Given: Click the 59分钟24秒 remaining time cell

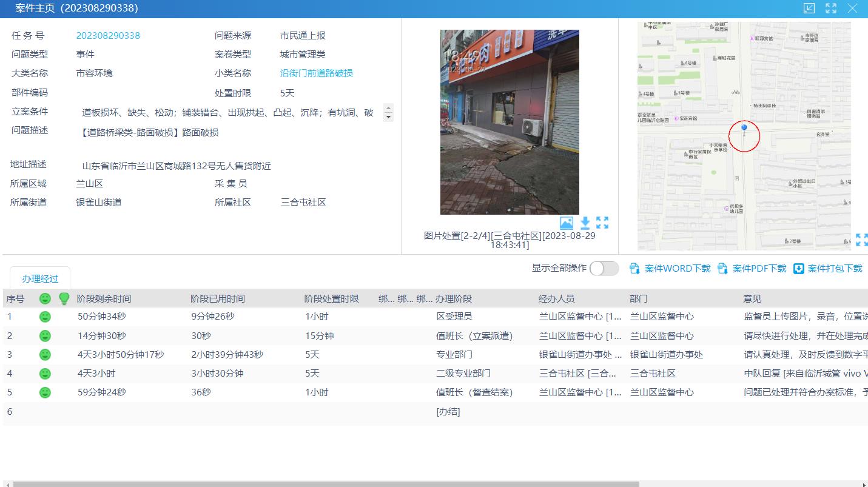Looking at the screenshot, I should point(102,392).
